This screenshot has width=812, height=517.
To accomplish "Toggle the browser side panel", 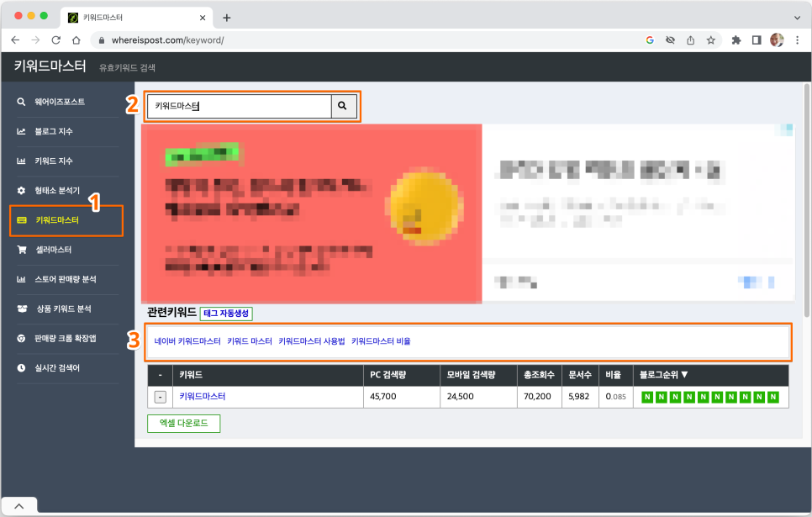I will pos(757,40).
